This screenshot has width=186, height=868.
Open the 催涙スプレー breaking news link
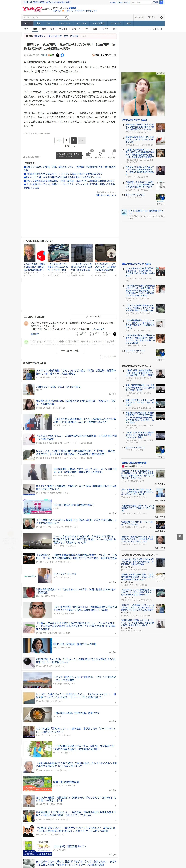(x=56, y=36)
